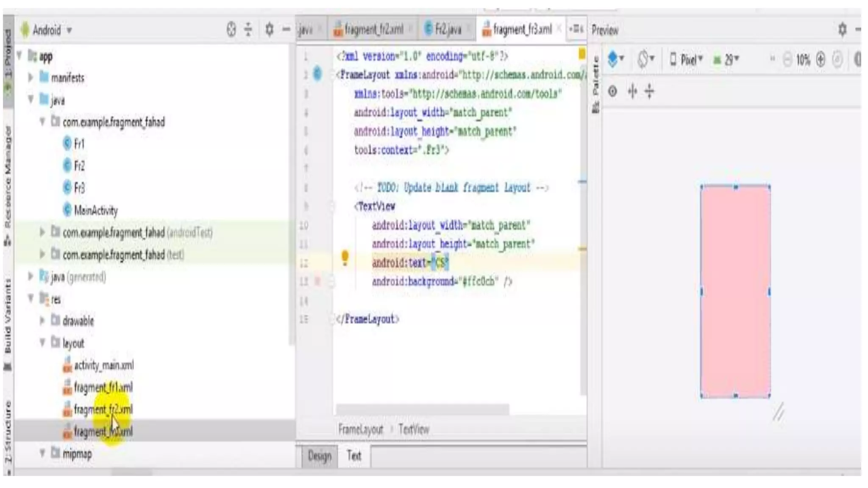Open the Preview panel settings gear
This screenshot has width=868, height=488.
(x=842, y=30)
